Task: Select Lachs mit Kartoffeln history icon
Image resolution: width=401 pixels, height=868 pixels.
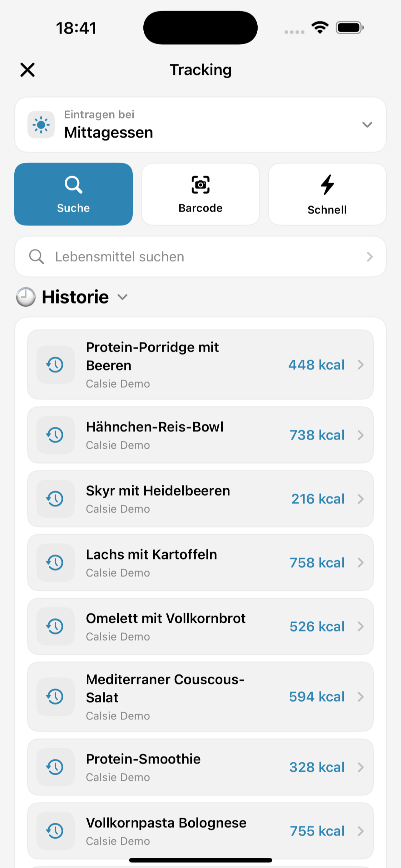Action: (55, 562)
